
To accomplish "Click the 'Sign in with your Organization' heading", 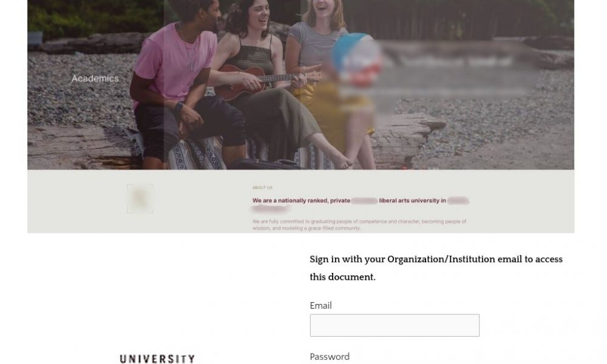I will pos(436,268).
